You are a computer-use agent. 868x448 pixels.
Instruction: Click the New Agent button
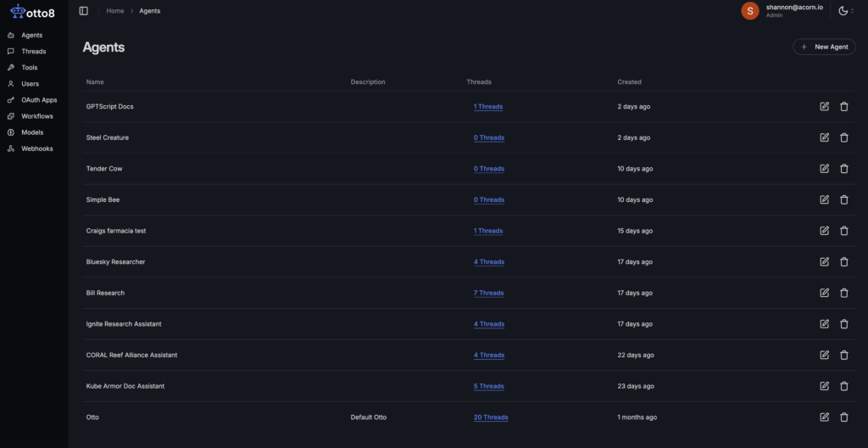823,47
